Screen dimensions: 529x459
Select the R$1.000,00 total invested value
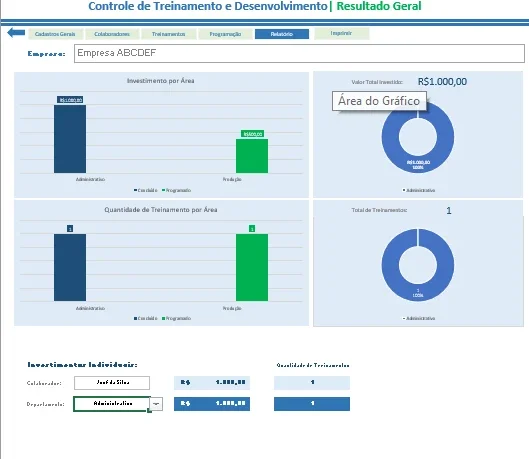[x=442, y=82]
